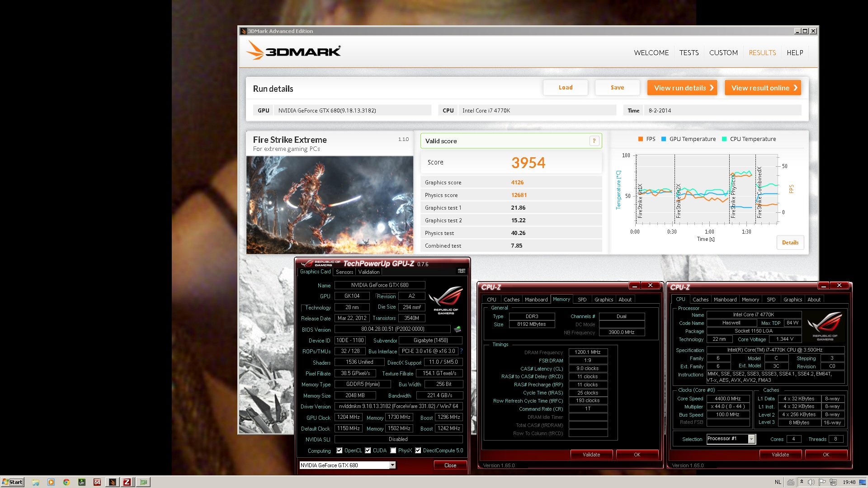Viewport: 868px width, 488px height.
Task: Open the HELP tab in 3DMark
Action: click(795, 53)
